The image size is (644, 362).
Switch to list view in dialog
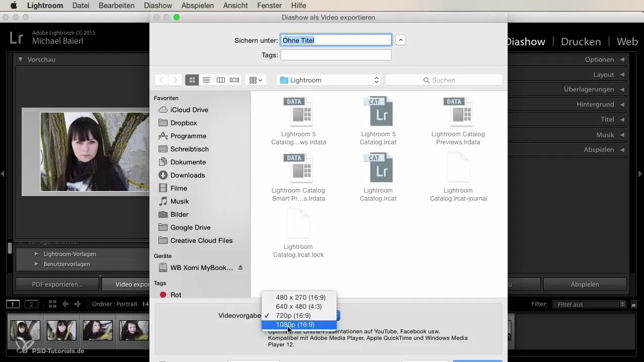(x=206, y=80)
